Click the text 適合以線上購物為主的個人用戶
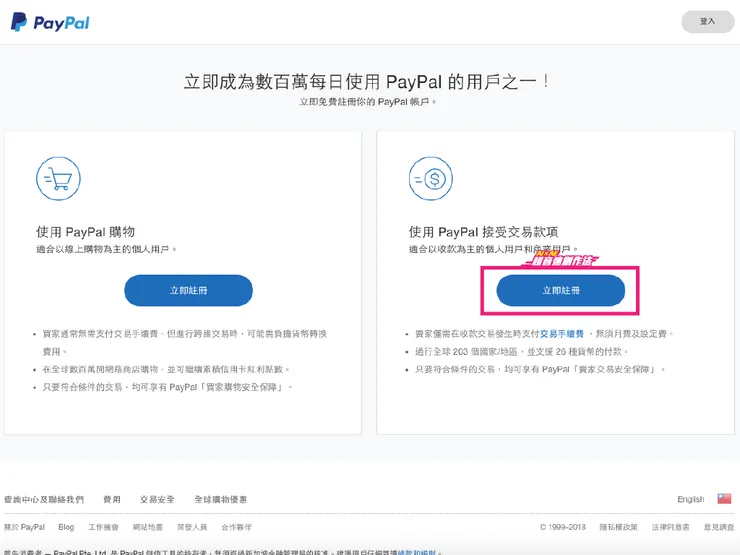Viewport: 740px width, 555px height. click(x=106, y=249)
